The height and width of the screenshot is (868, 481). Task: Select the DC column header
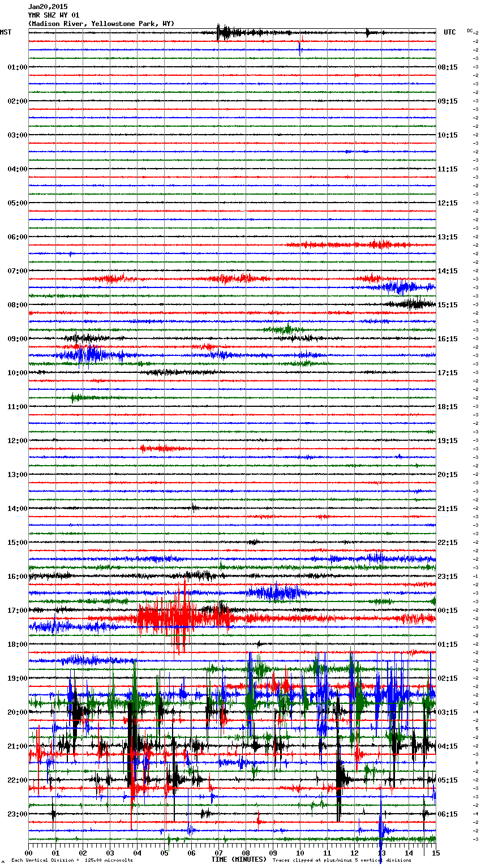[470, 31]
